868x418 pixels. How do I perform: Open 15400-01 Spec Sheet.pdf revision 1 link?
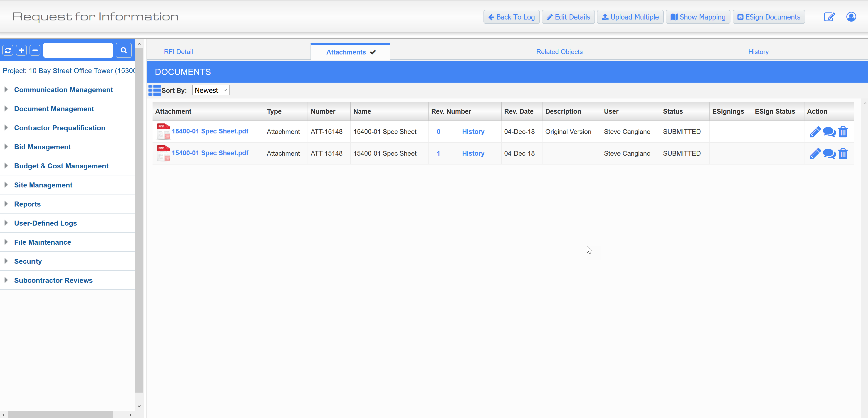click(210, 153)
